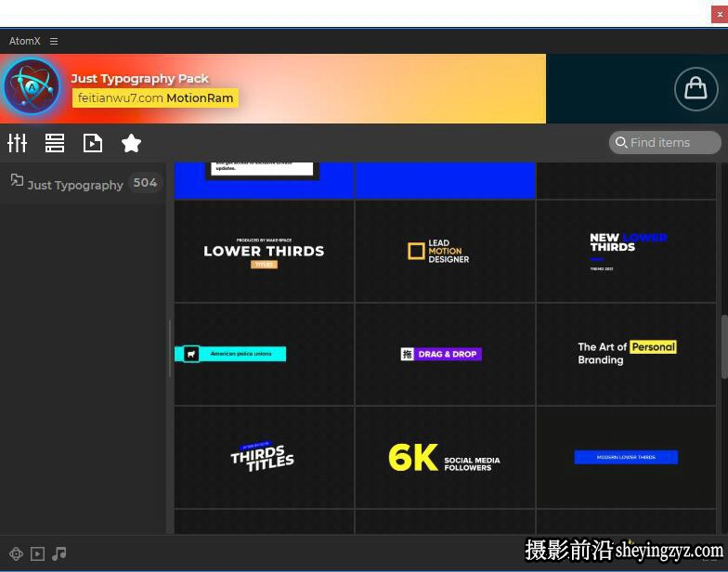The height and width of the screenshot is (572, 728).
Task: Click the Find items search field
Action: pos(665,143)
